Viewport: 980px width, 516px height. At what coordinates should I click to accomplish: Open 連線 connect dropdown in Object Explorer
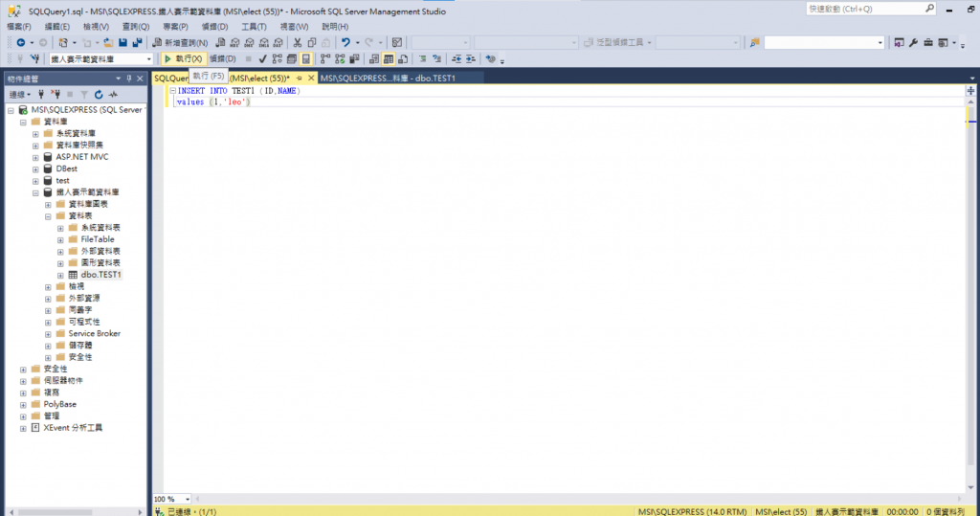pos(20,95)
